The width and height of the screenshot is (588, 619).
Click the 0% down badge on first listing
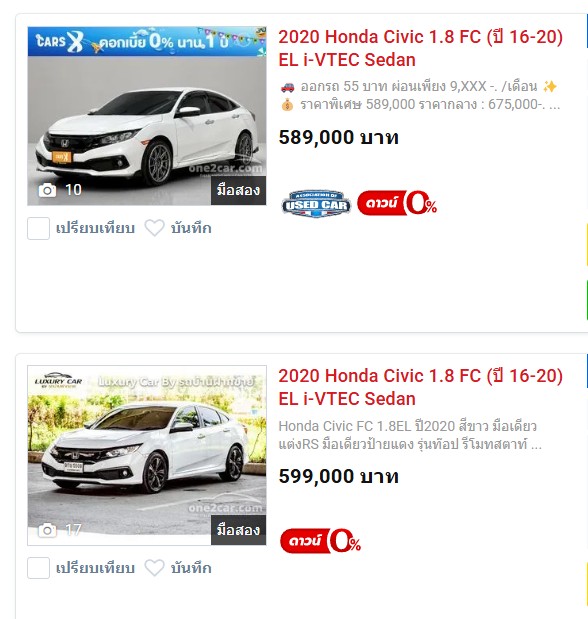pyautogui.click(x=397, y=203)
